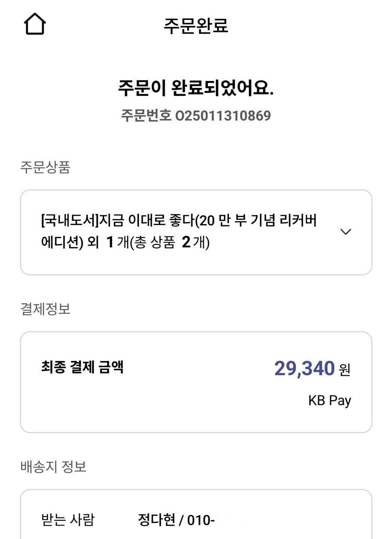Select the order number O25011310869
Screen dimensions: 392x539
click(x=223, y=116)
